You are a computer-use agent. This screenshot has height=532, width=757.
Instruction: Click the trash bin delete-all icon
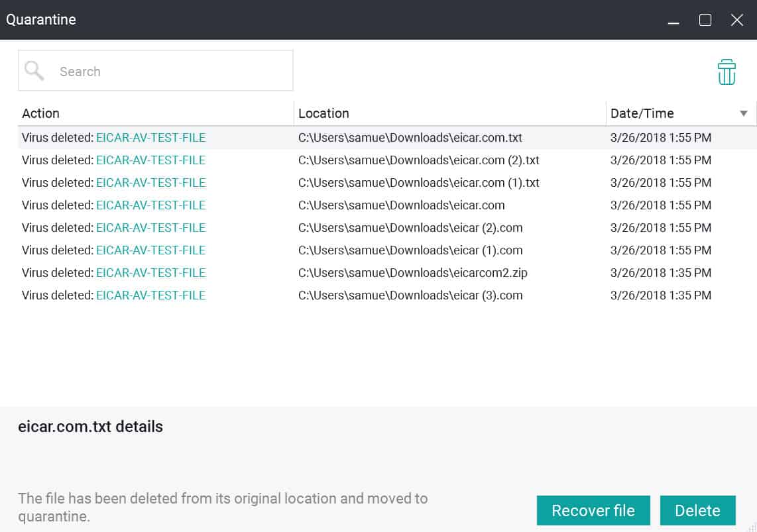pos(726,72)
